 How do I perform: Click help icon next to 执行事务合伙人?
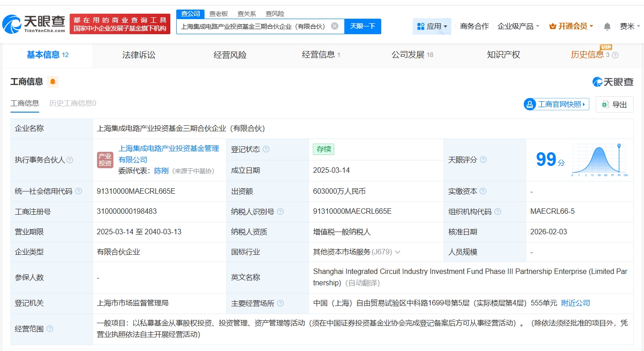point(70,160)
